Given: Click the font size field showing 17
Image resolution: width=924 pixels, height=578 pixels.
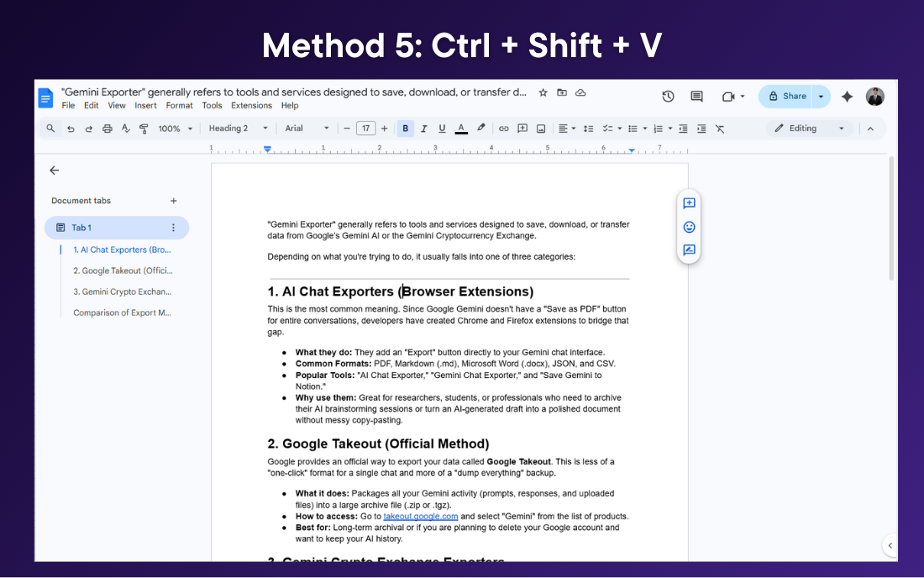Looking at the screenshot, I should pyautogui.click(x=366, y=129).
